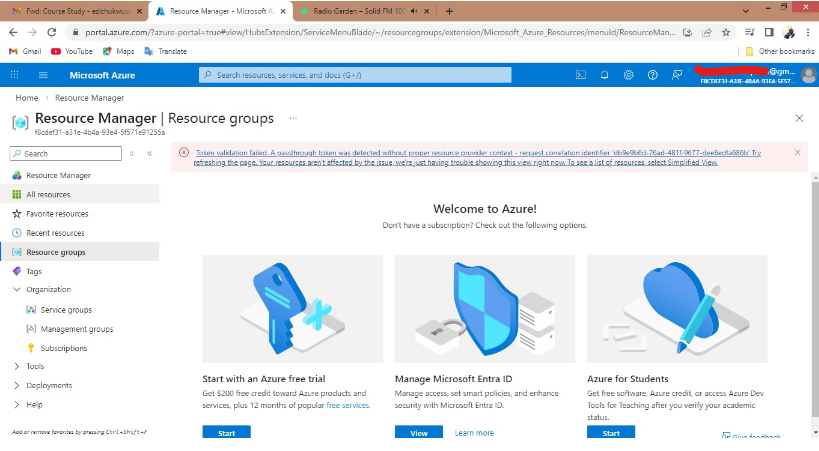The image size is (819, 451).
Task: Open the help question mark icon
Action: [652, 75]
